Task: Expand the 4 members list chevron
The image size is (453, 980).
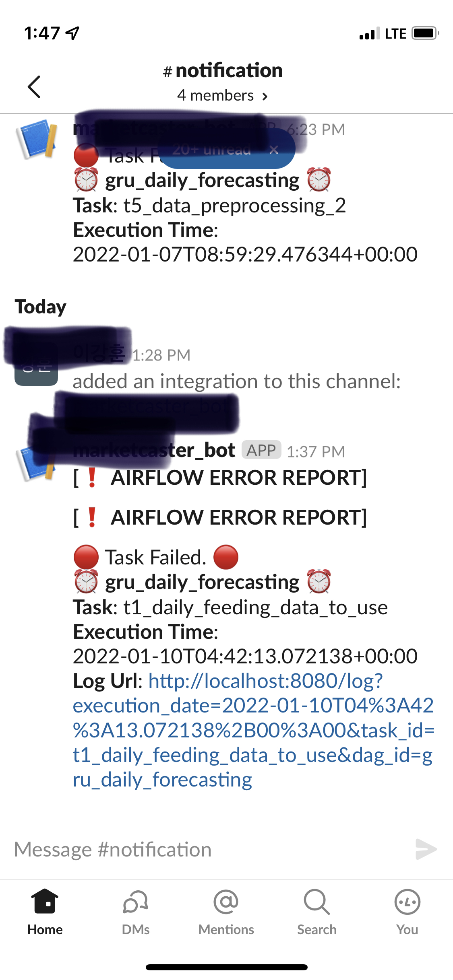Action: [x=265, y=97]
